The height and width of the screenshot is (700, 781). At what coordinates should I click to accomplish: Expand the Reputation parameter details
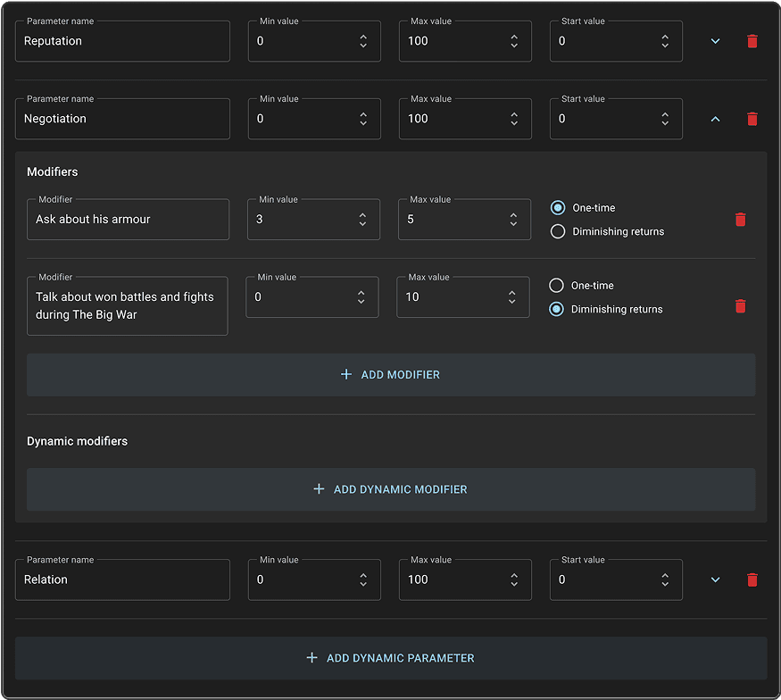point(715,41)
